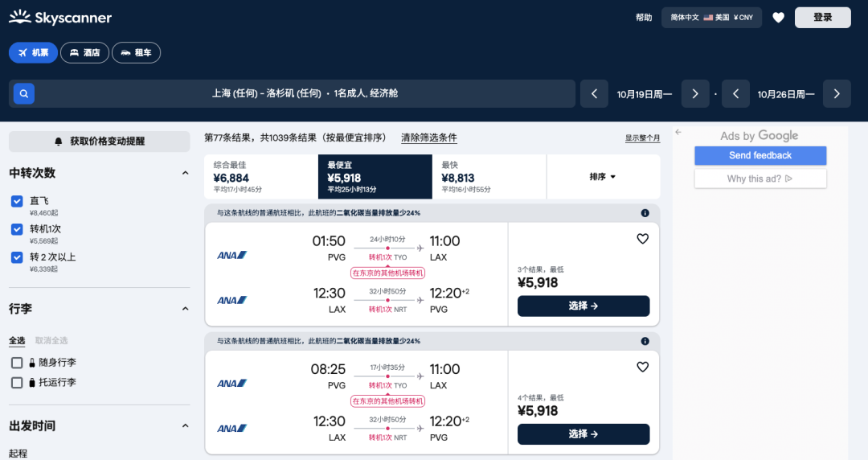
Task: Move return date one day earlier
Action: tap(735, 94)
